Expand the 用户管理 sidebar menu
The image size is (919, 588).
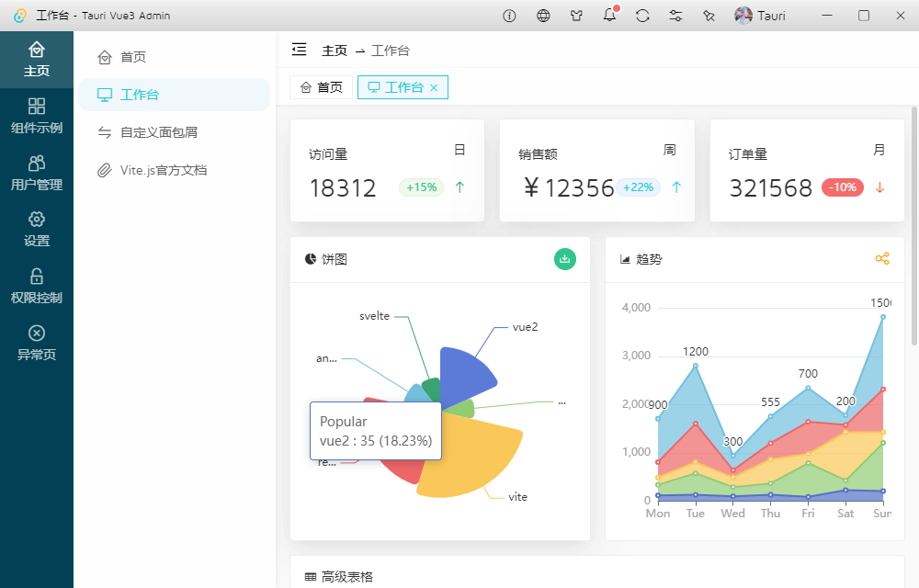pos(37,172)
